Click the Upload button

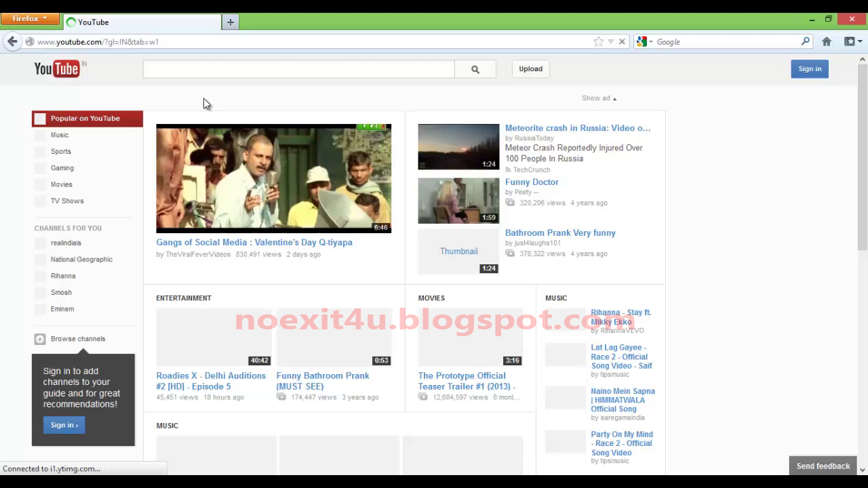point(530,68)
